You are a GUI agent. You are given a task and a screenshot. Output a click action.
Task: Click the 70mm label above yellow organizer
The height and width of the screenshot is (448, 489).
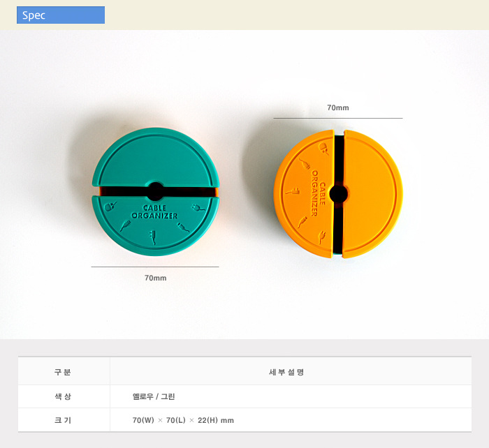point(337,108)
